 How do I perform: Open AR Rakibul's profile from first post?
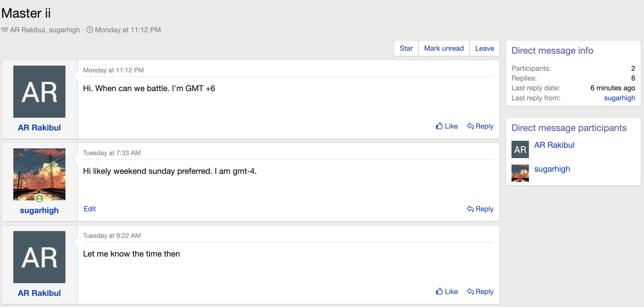(39, 127)
